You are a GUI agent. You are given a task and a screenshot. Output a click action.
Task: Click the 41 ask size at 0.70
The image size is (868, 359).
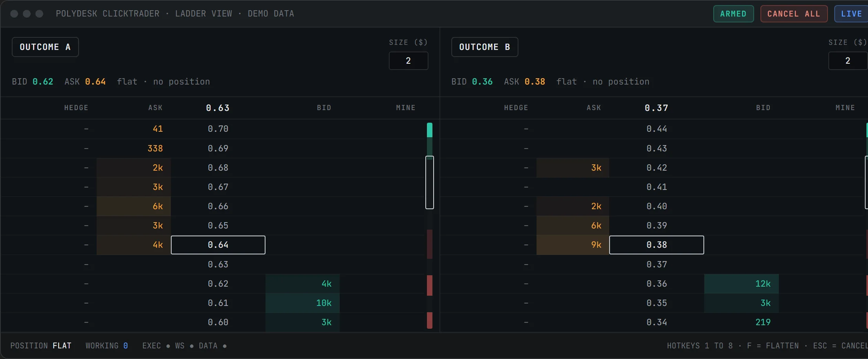pos(157,129)
